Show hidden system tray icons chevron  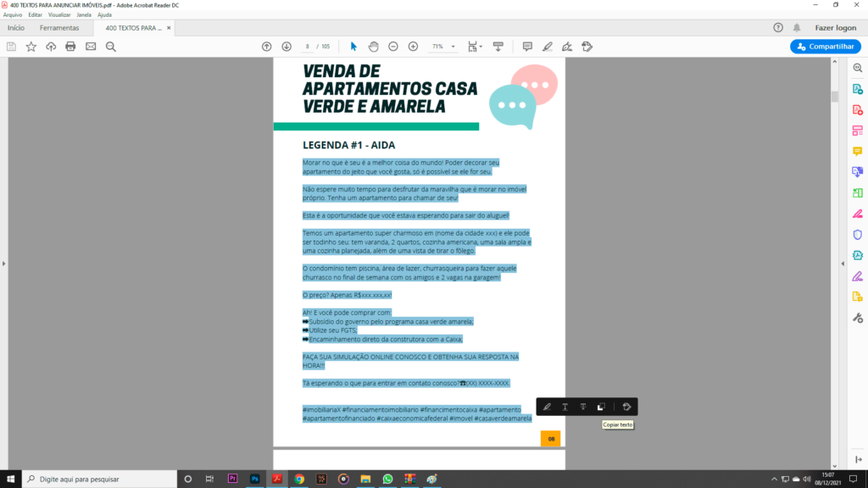774,480
